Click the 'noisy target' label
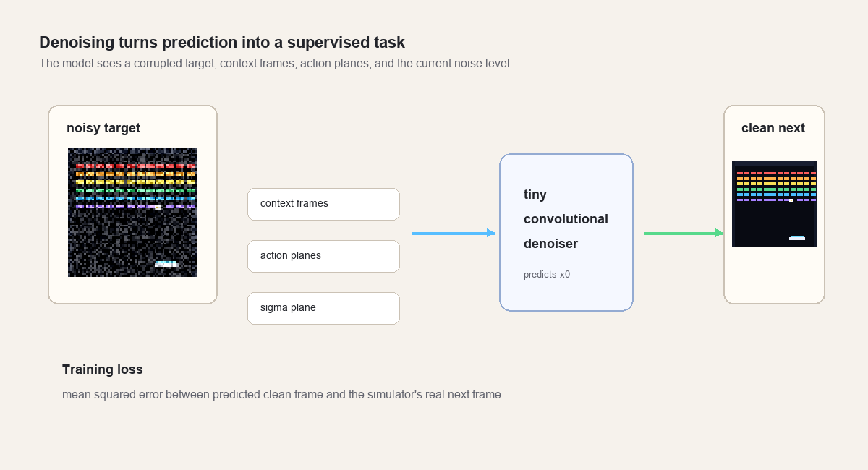 click(x=103, y=128)
